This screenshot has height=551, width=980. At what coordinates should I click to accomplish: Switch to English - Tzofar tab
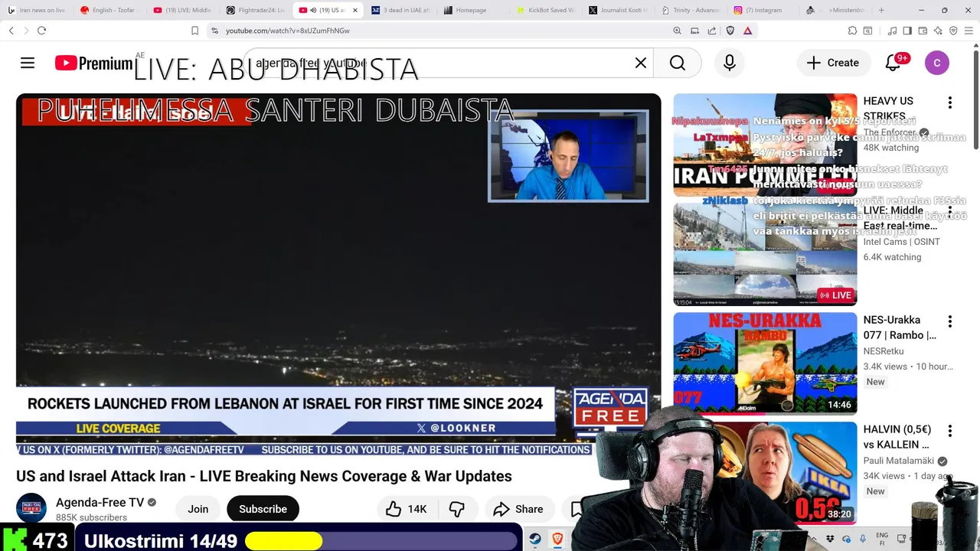[108, 10]
